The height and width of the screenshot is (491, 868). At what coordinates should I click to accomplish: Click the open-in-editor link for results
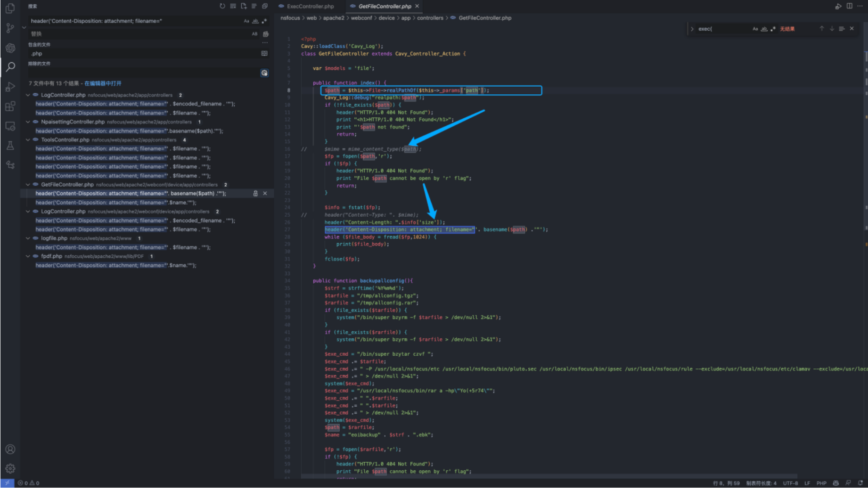[103, 83]
